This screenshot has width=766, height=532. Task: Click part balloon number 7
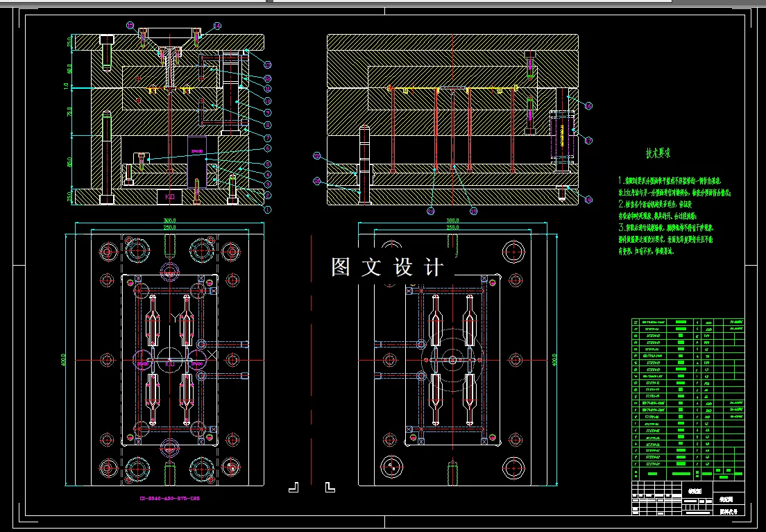coord(267,139)
